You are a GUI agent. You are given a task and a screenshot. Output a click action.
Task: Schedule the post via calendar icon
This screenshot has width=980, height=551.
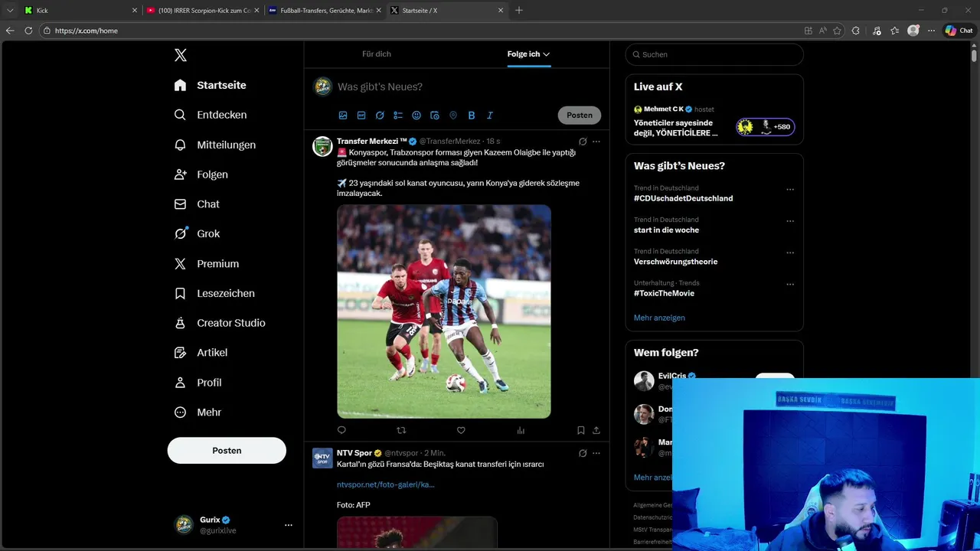[x=435, y=116]
